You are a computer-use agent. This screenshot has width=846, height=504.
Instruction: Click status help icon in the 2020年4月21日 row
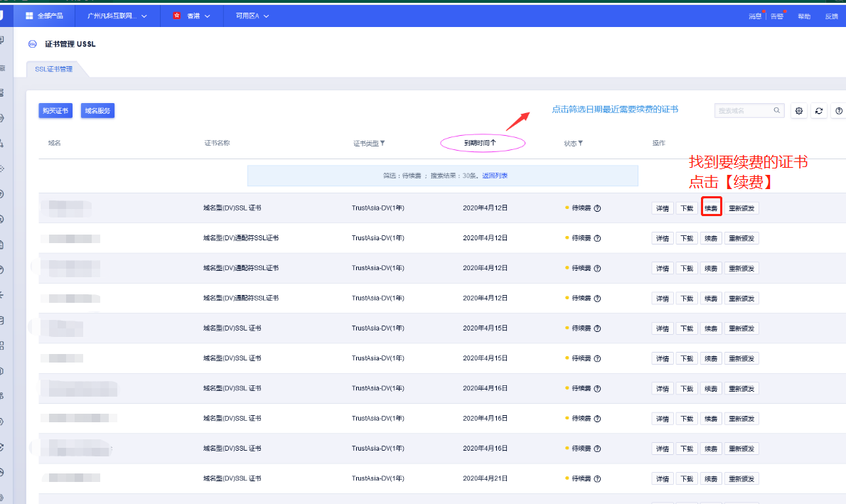pos(597,478)
